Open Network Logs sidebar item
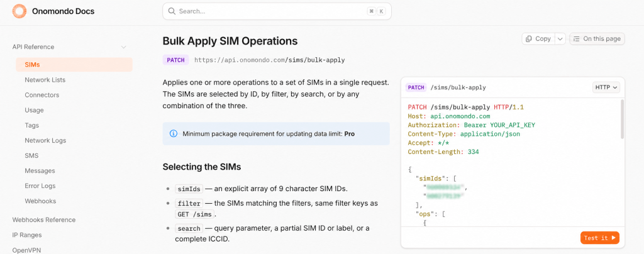 click(45, 140)
